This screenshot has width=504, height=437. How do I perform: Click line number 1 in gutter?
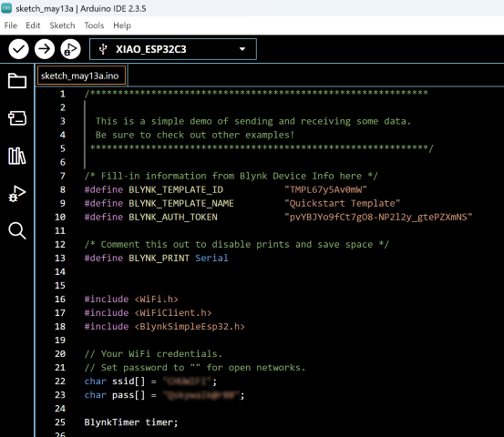coord(63,94)
